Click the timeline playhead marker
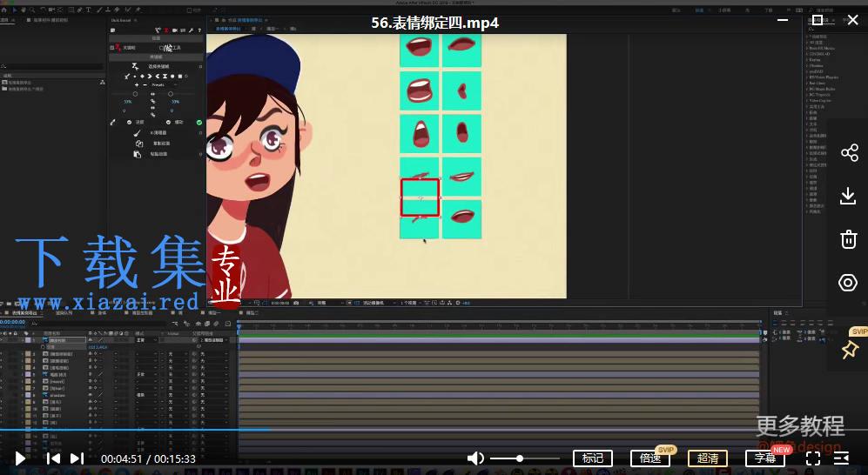Viewport: 868px width, 475px height. click(x=239, y=327)
